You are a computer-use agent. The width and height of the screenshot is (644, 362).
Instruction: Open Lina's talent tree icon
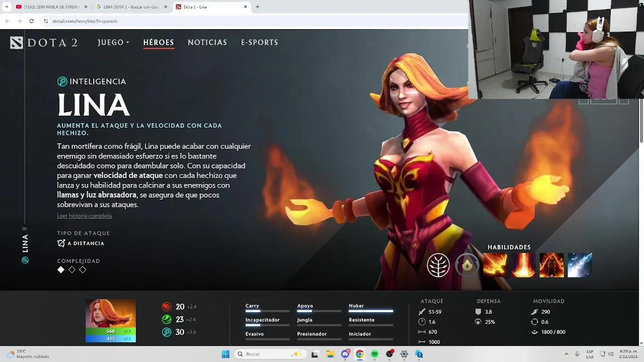pos(438,265)
